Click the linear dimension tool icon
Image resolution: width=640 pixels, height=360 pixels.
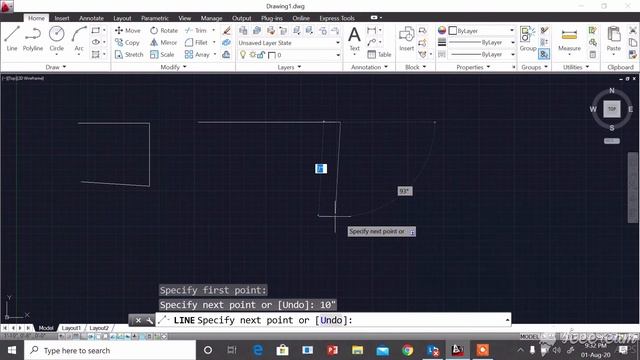(371, 30)
